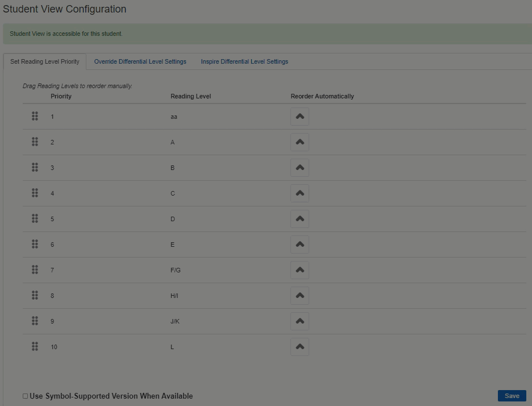Image resolution: width=532 pixels, height=406 pixels.
Task: Click the Reorder Automatically column header
Action: (322, 97)
